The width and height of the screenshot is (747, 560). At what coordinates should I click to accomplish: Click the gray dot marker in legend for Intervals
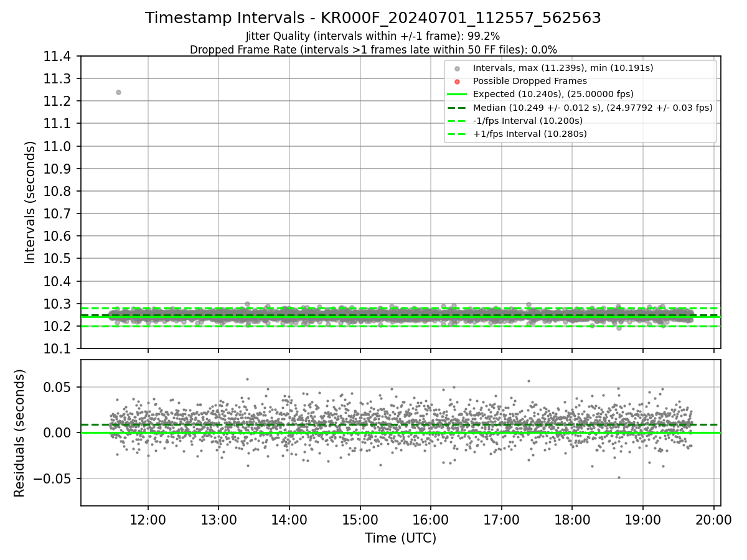pos(458,68)
